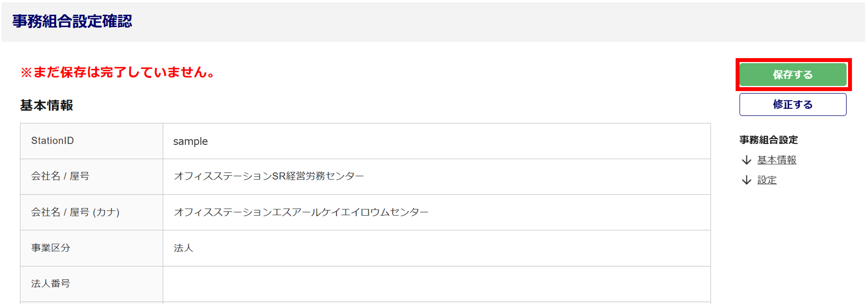
Task: Select the オフィスステーションSR経営労務センター company name value
Action: pos(269,176)
